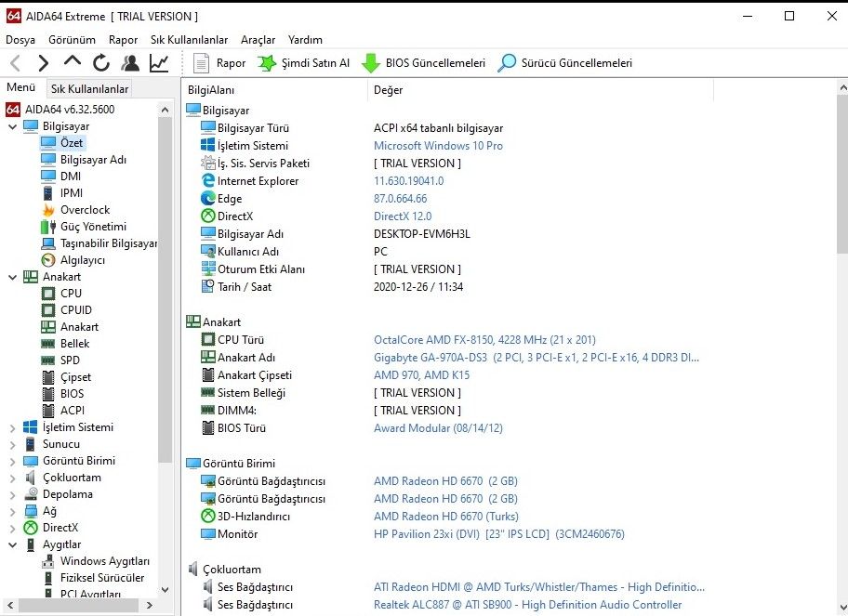This screenshot has width=848, height=616.
Task: Collapse the Bilgisayar tree node
Action: tap(13, 126)
